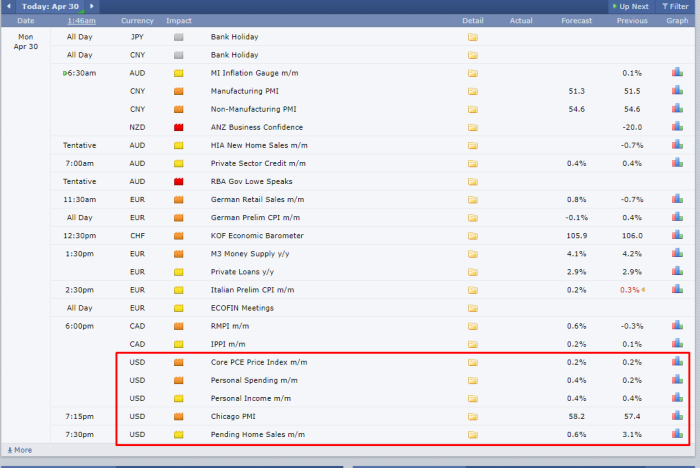Open detail folder for Core PCE Price Index
This screenshot has width=700, height=468.
(473, 363)
